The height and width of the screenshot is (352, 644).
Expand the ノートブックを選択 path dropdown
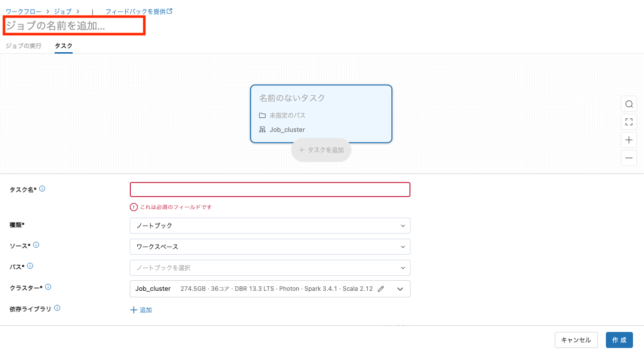point(270,268)
